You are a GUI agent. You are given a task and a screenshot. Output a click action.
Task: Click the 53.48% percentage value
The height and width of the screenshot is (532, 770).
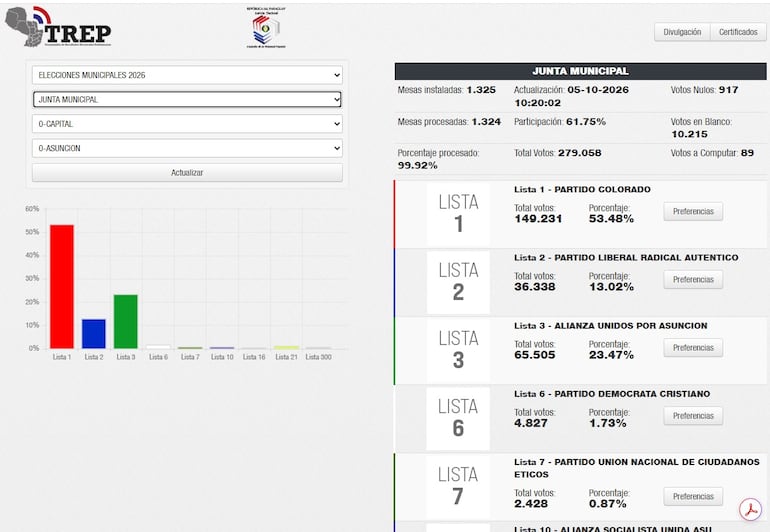611,219
